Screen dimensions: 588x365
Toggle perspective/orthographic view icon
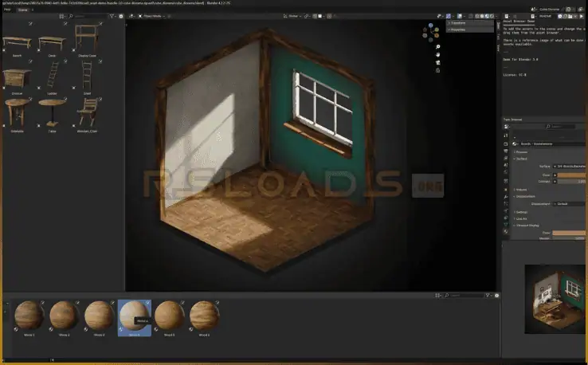(x=437, y=70)
